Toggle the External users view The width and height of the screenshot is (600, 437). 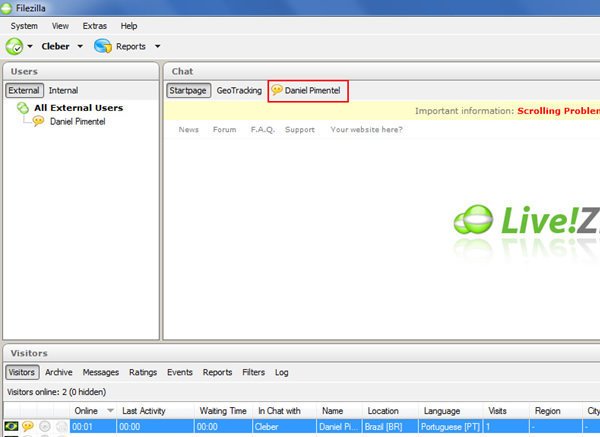pos(24,90)
